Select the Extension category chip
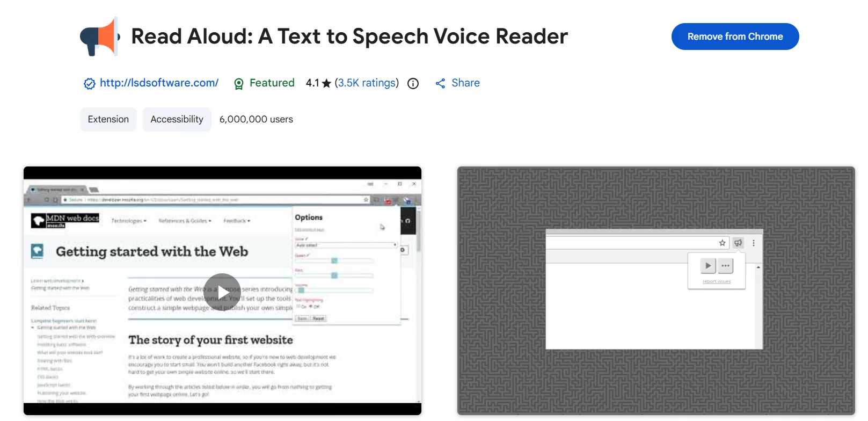This screenshot has width=868, height=421. [108, 119]
